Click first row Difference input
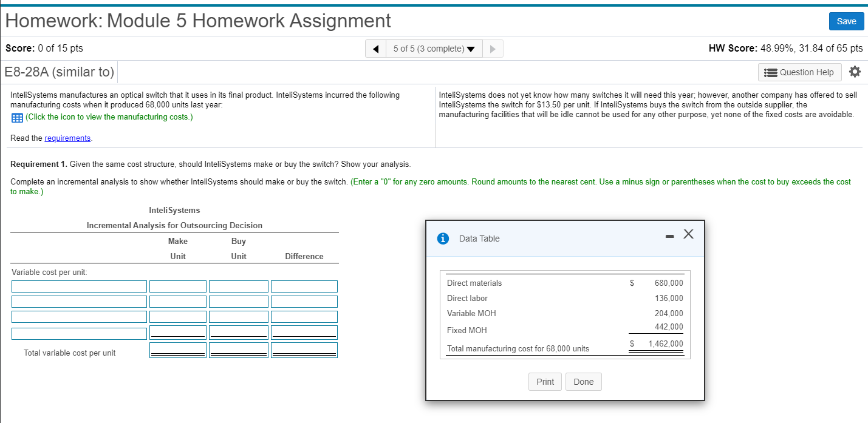This screenshot has width=868, height=423. [304, 286]
